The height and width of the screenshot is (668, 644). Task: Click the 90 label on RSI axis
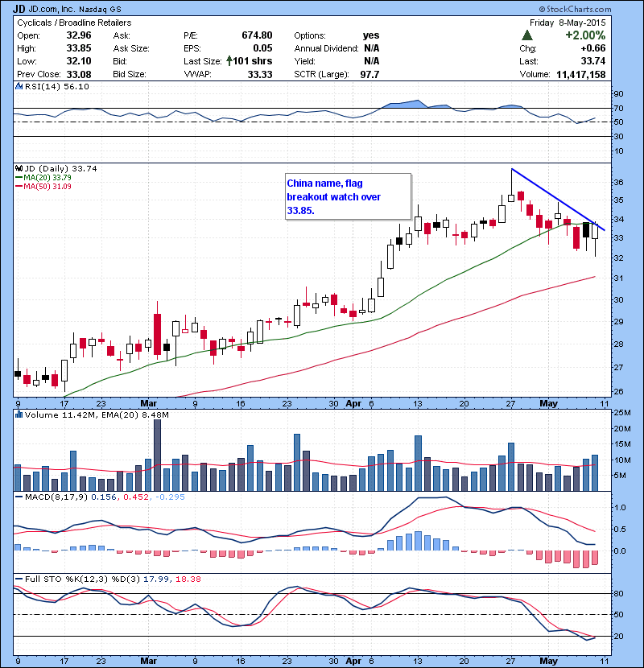tap(618, 93)
